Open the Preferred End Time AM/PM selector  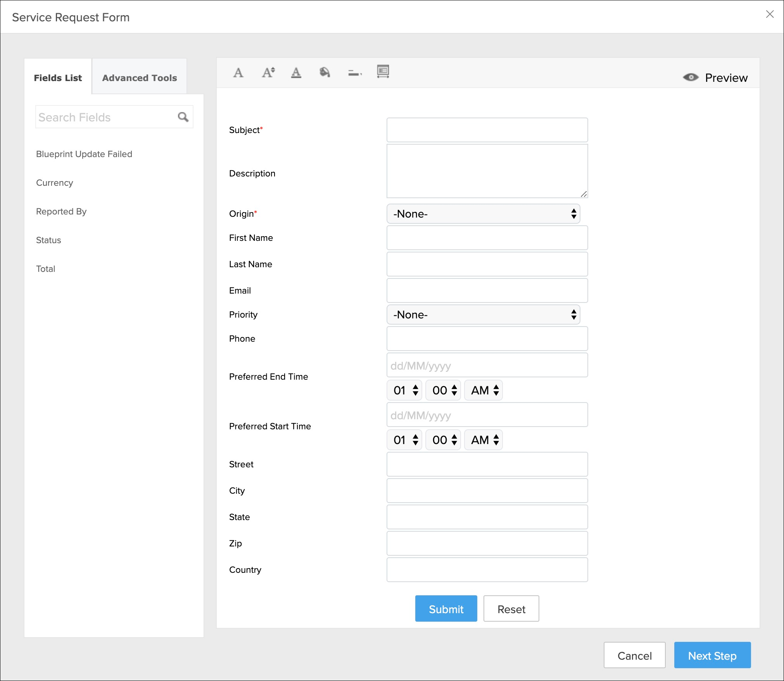coord(483,390)
